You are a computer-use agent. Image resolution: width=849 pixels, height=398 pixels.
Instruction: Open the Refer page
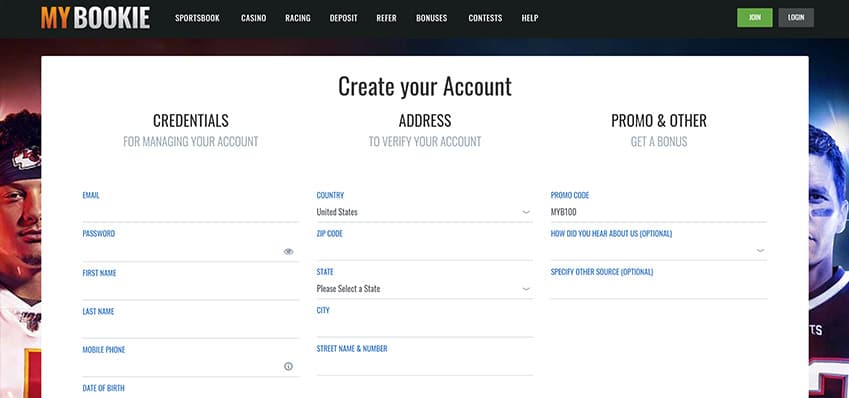(387, 18)
